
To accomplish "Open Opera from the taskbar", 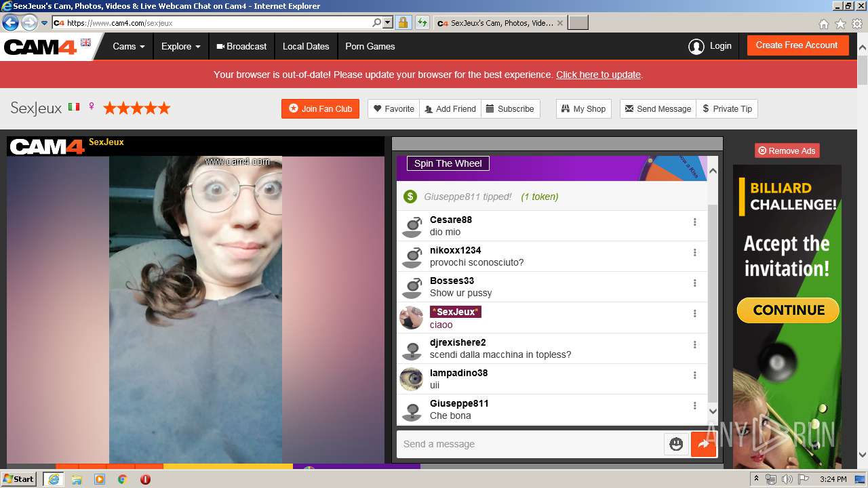I will pos(145,479).
